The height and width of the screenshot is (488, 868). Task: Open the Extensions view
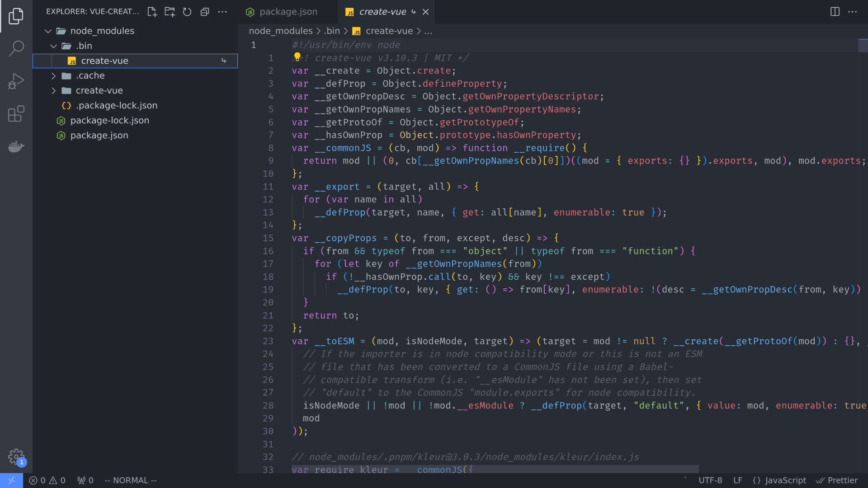click(x=16, y=114)
